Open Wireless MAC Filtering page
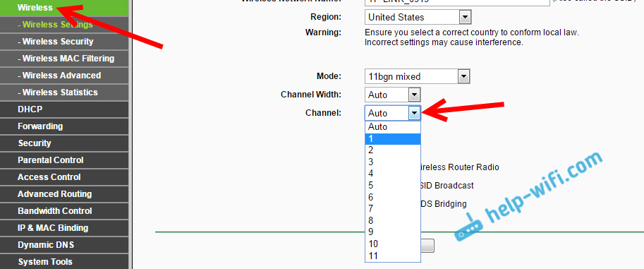The image size is (644, 269). click(64, 59)
